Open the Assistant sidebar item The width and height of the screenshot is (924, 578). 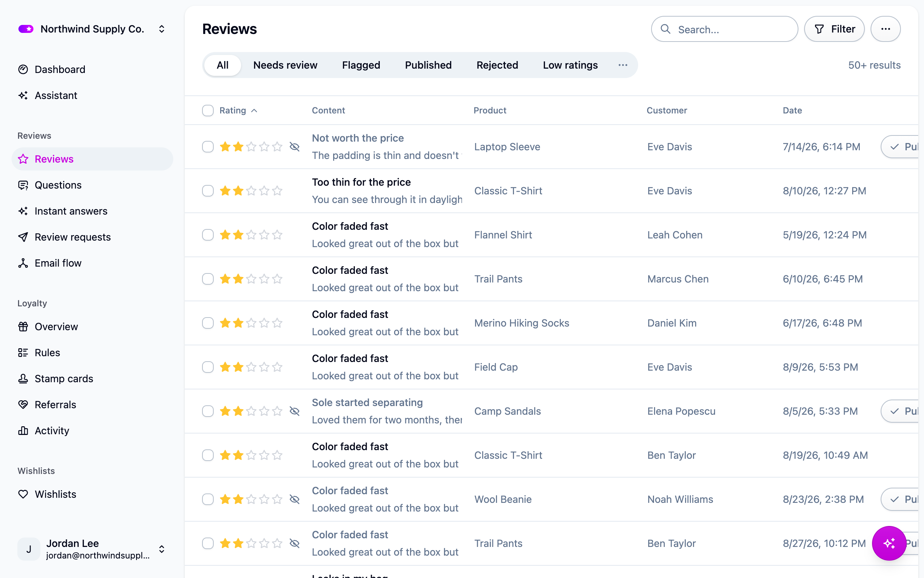pos(92,95)
